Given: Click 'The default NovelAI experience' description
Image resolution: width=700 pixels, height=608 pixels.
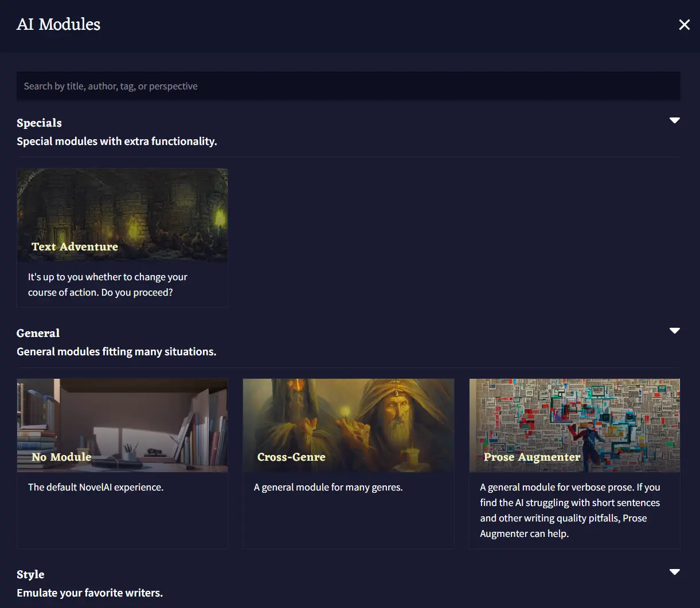Looking at the screenshot, I should click(x=96, y=488).
